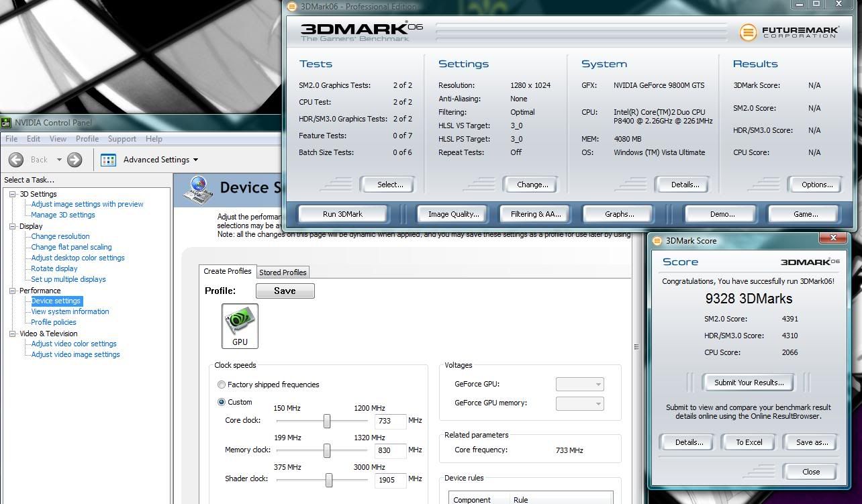Viewport: 862px width, 504px height.
Task: Open GeForce GPU memory voltage dropdown
Action: 580,403
